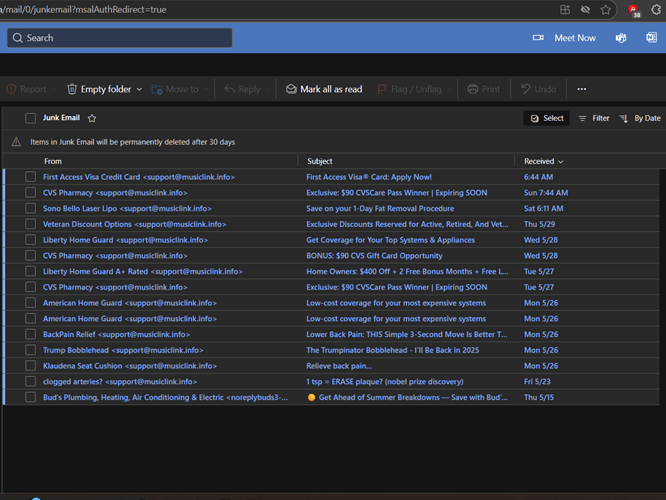The image size is (666, 500).
Task: Click the Flag / Unflag flag icon
Action: [x=382, y=89]
